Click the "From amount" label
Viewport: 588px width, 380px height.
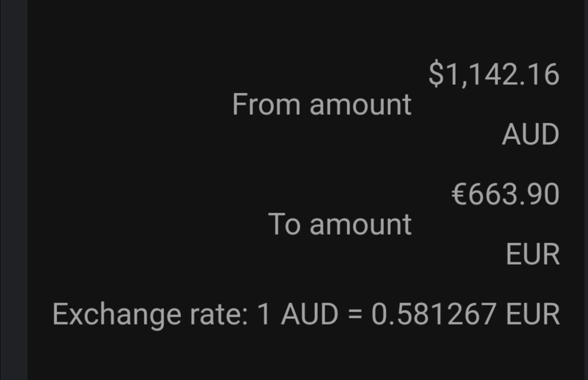click(x=321, y=105)
